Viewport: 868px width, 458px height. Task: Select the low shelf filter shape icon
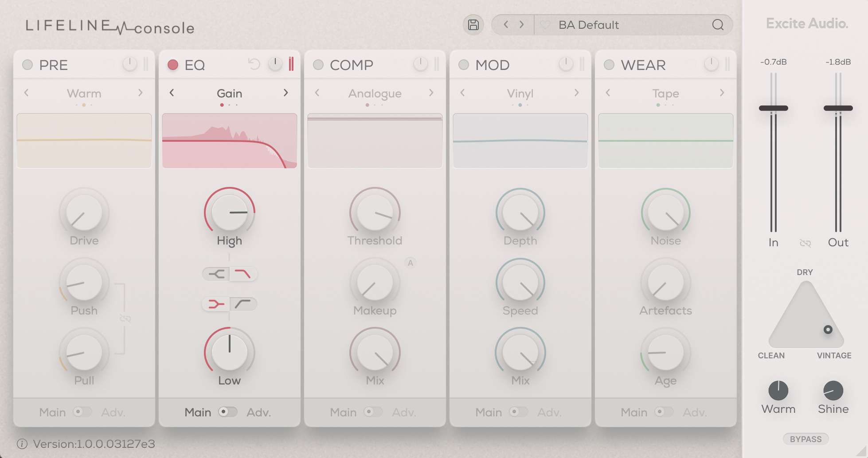point(216,304)
